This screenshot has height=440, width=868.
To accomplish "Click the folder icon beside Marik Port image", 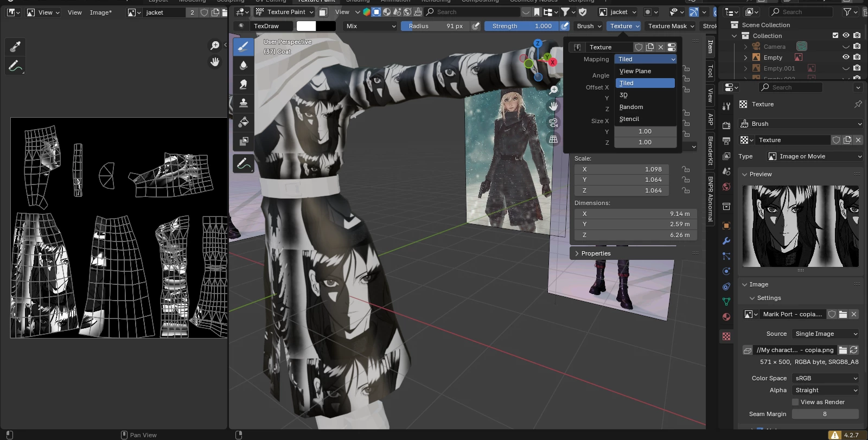I will click(x=843, y=314).
